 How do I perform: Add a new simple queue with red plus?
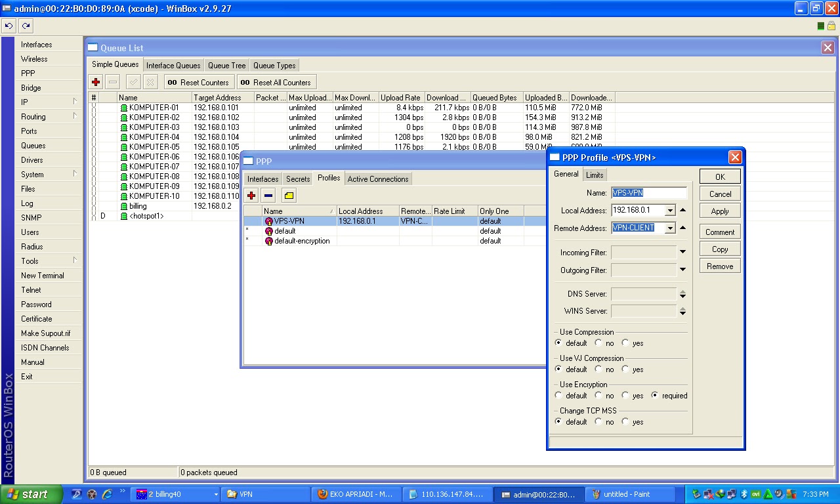pyautogui.click(x=96, y=82)
